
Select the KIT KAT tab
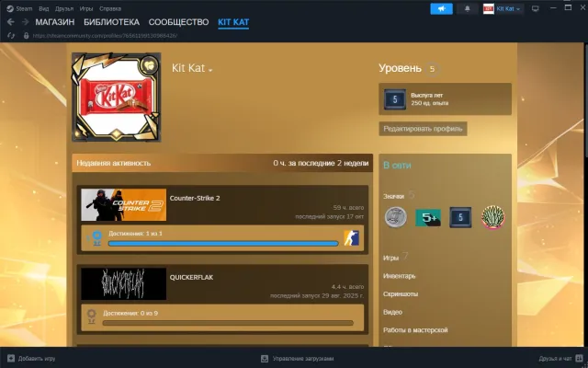[x=233, y=22]
